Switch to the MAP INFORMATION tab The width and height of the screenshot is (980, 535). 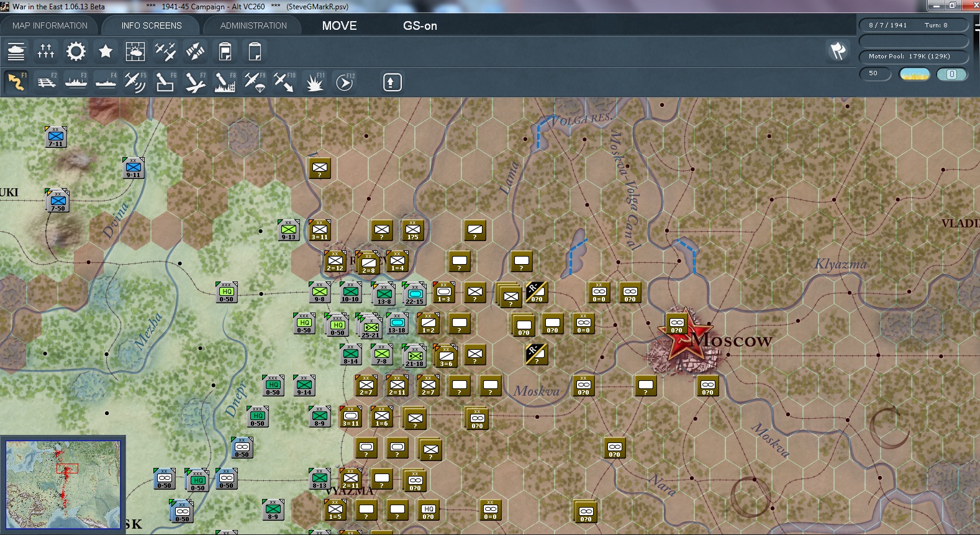(x=50, y=25)
